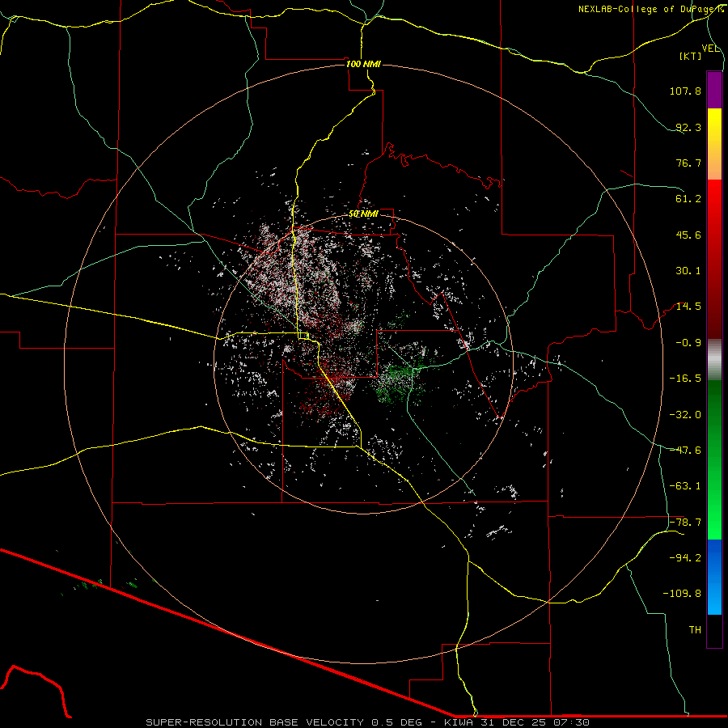Click the 100 NMI range ring label
This screenshot has height=728, width=728.
(x=363, y=64)
